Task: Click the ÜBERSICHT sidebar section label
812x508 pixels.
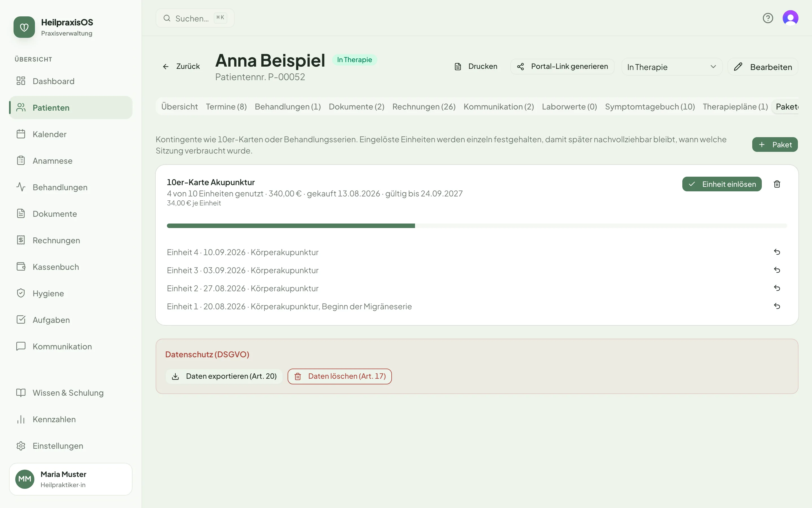Action: coord(33,60)
